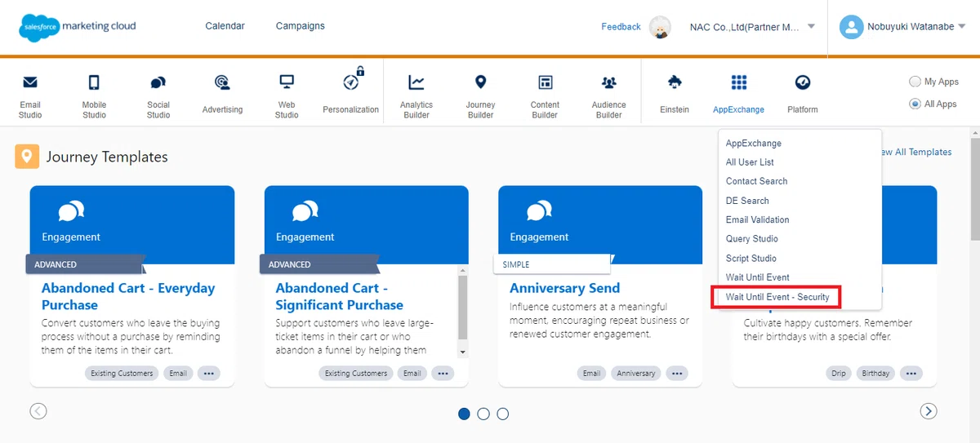Expand the NAC Co.,Ltd account dropdown
Image resolution: width=980 pixels, height=443 pixels.
tap(811, 26)
